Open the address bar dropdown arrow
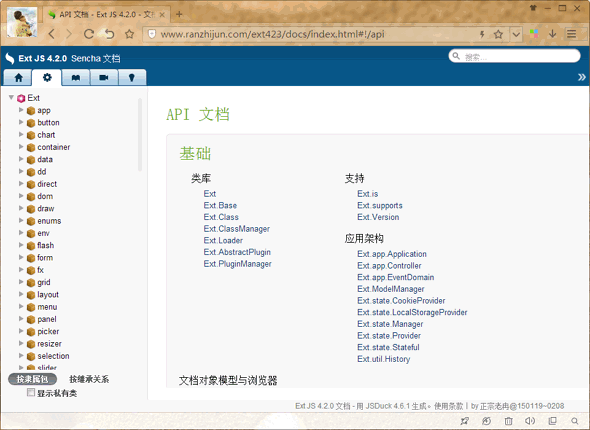 point(516,34)
